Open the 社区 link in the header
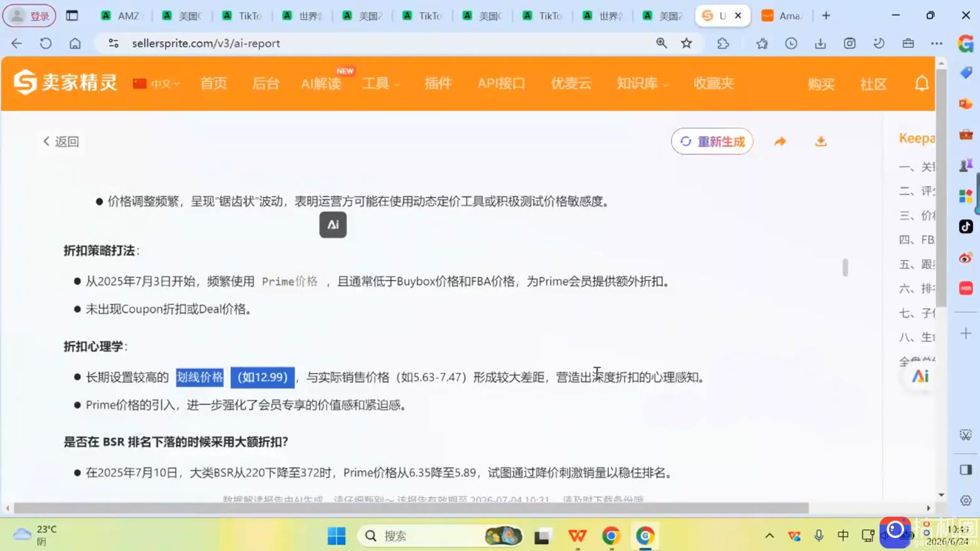The height and width of the screenshot is (551, 980). [x=873, y=84]
